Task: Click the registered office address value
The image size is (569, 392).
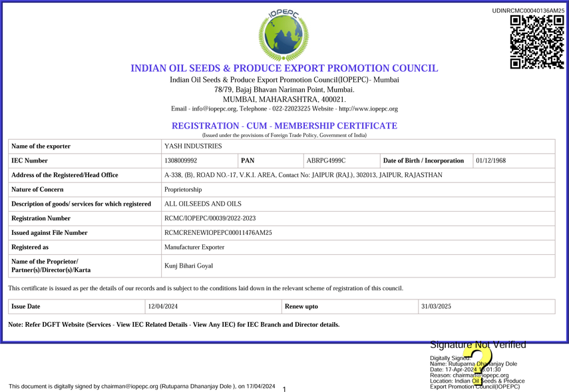Action: [x=303, y=175]
